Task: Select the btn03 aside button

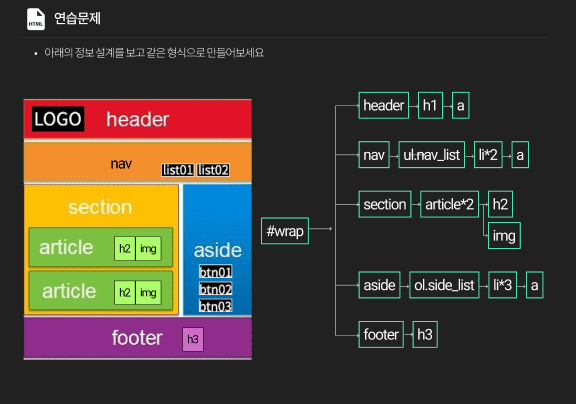Action: coord(216,306)
